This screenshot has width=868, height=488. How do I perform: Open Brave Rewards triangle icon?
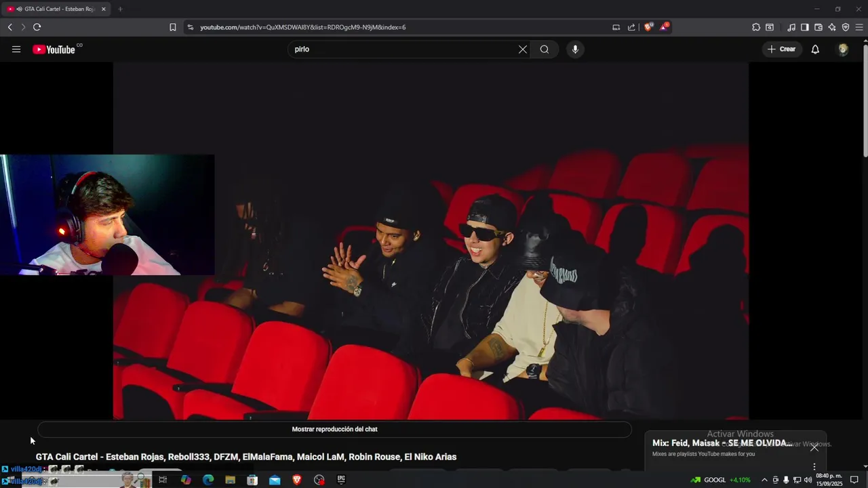click(665, 27)
